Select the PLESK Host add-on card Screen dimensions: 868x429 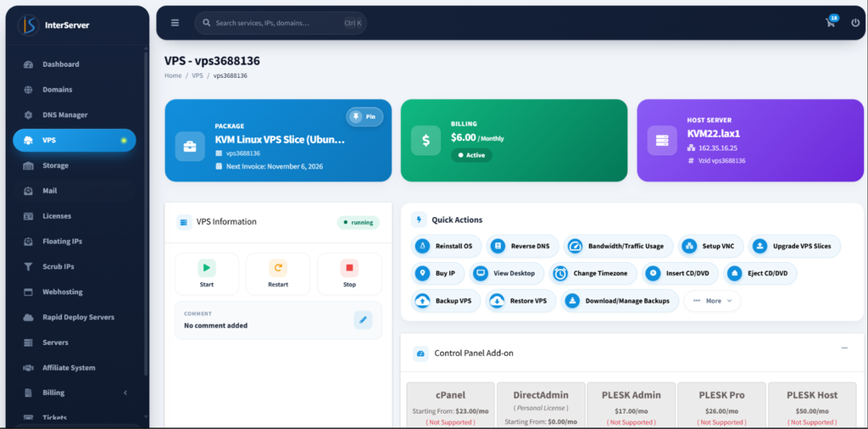point(812,405)
